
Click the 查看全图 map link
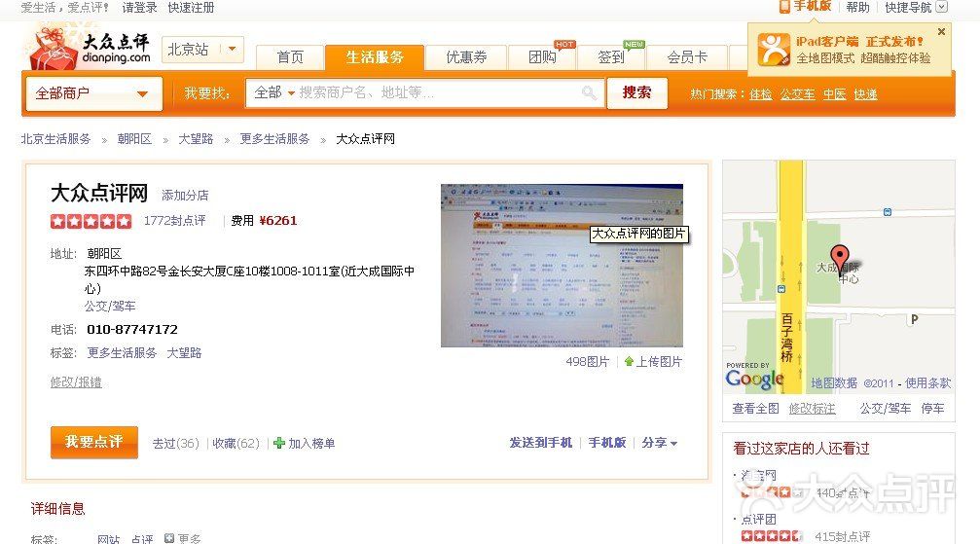click(x=755, y=409)
